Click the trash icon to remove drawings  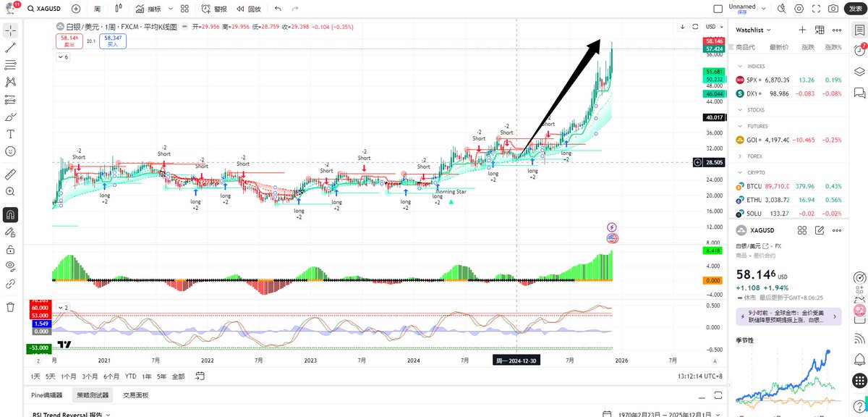(11, 306)
